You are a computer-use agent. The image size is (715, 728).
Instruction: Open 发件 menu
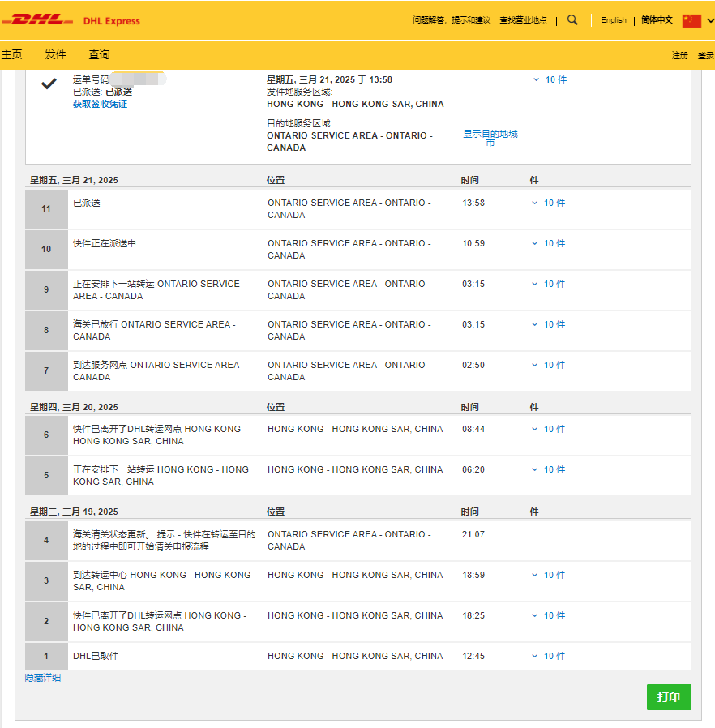click(x=55, y=54)
